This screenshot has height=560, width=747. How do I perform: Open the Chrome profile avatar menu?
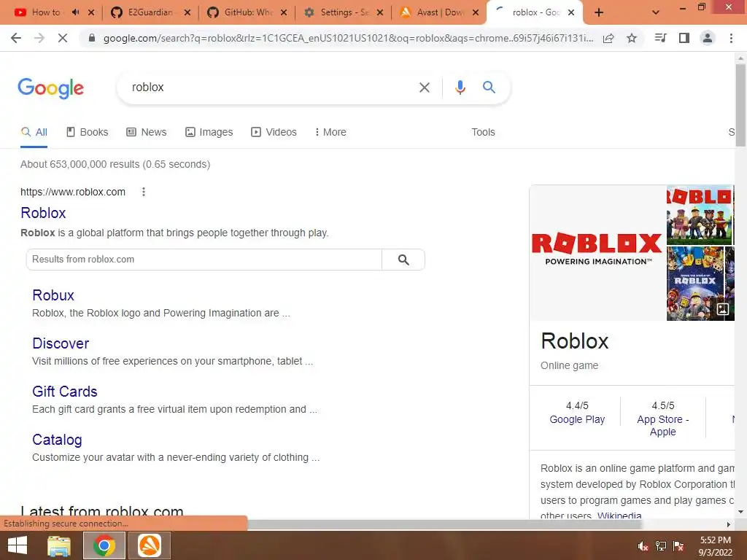[x=708, y=38]
